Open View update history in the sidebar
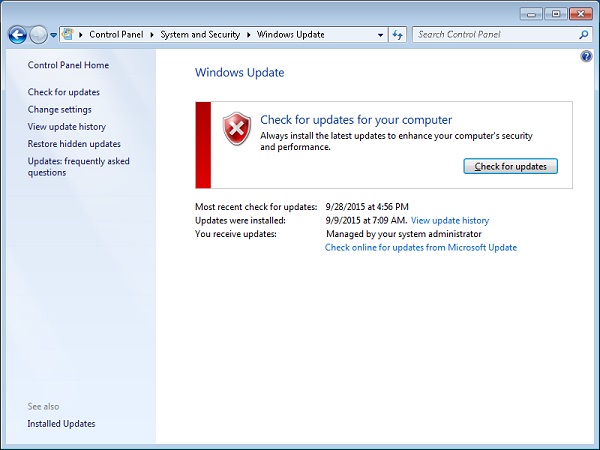600x450 pixels. [67, 127]
